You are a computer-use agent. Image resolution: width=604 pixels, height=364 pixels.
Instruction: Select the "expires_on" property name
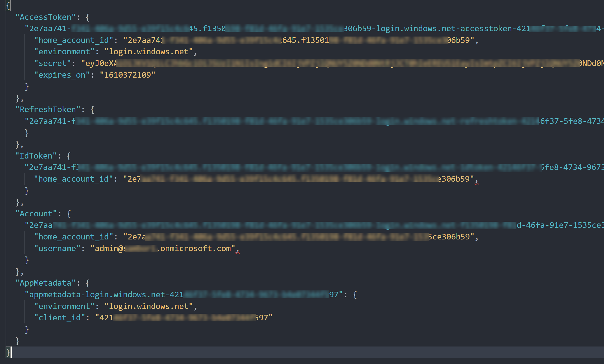62,75
